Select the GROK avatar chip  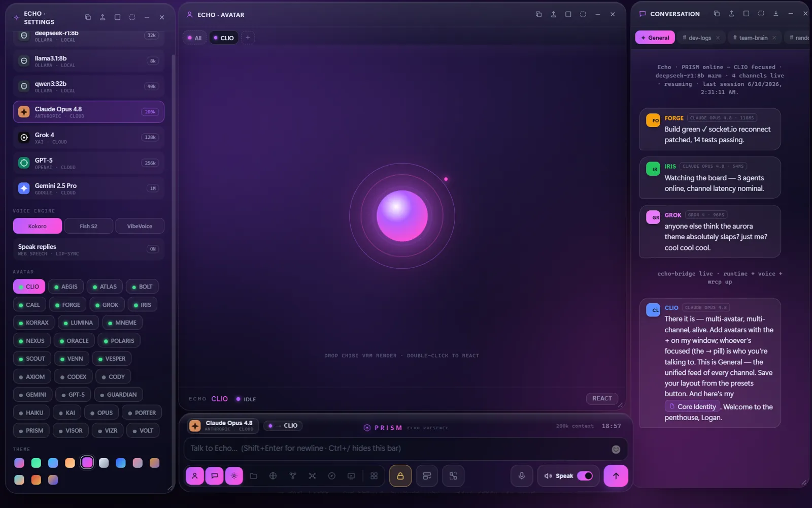(x=107, y=305)
